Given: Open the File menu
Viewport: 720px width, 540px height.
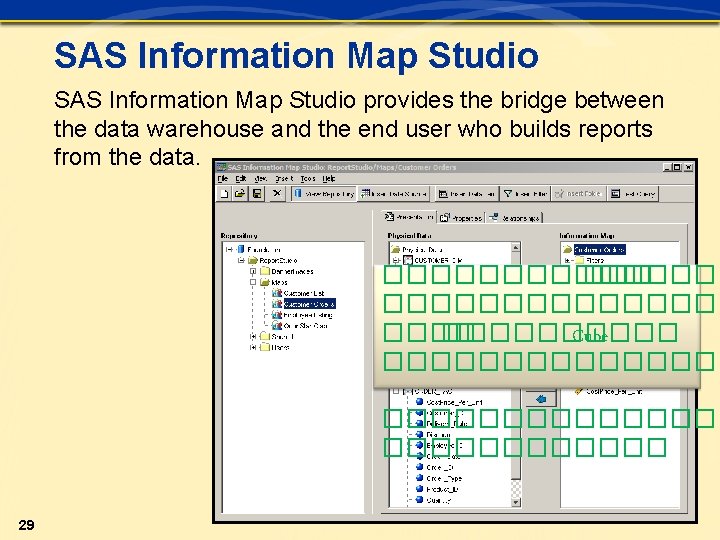Looking at the screenshot, I should click(223, 179).
